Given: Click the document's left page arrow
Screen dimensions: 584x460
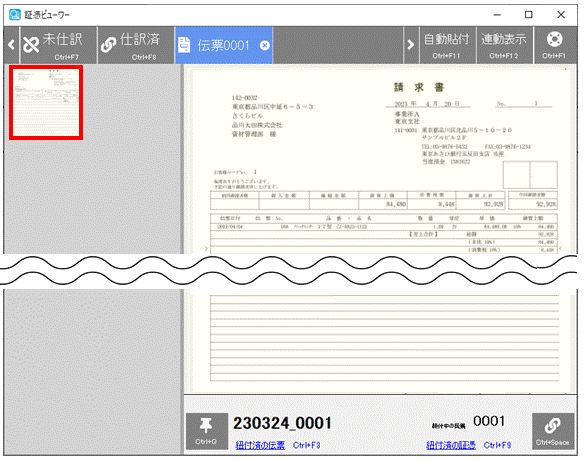Looking at the screenshot, I should click(206, 248).
